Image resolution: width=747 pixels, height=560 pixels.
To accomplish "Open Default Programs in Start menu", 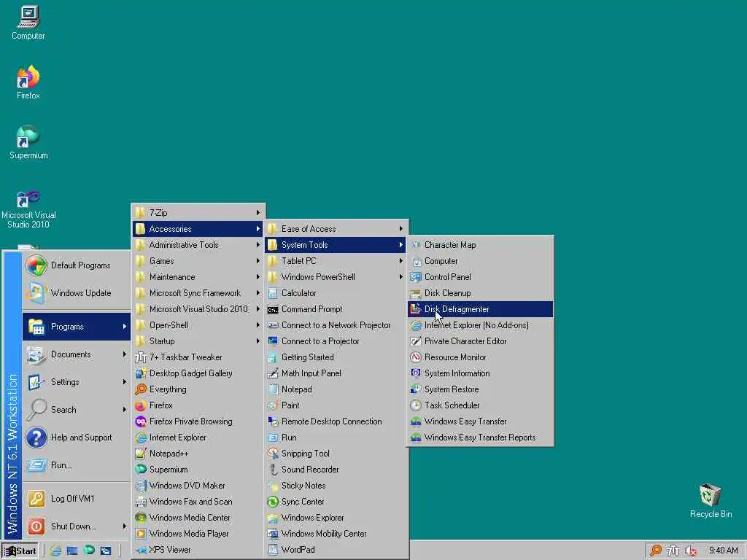I will (76, 265).
